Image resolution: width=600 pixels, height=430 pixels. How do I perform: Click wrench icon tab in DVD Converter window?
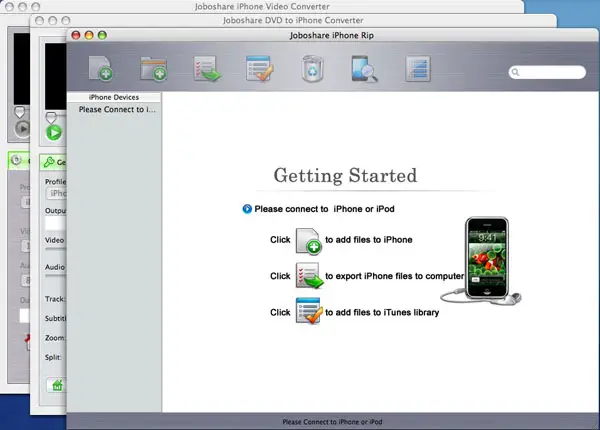point(49,162)
